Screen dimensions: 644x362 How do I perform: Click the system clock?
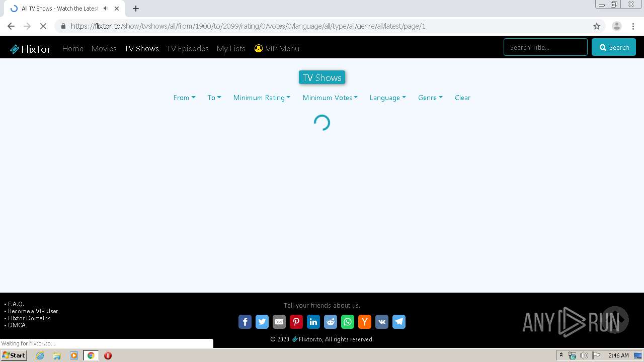pyautogui.click(x=618, y=355)
